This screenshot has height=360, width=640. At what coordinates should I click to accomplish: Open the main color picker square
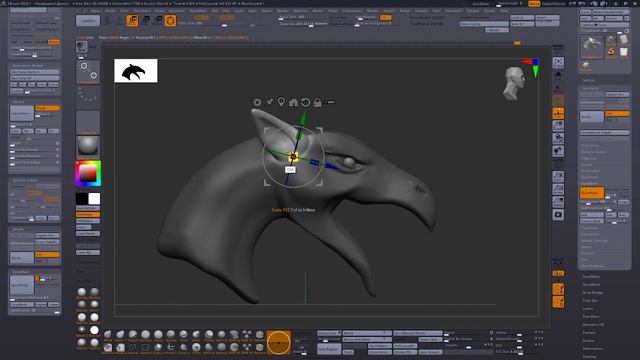[x=88, y=173]
